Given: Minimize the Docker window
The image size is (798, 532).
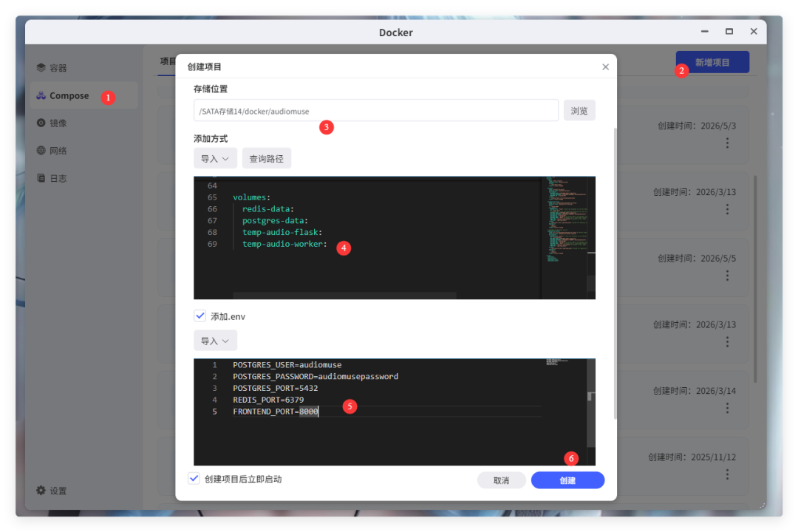Looking at the screenshot, I should (704, 32).
